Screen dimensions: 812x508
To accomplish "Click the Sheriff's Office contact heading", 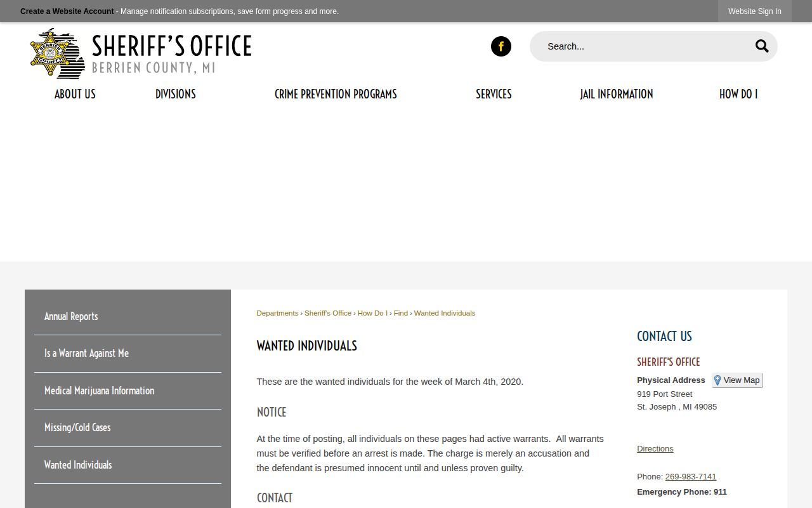I will 669,362.
